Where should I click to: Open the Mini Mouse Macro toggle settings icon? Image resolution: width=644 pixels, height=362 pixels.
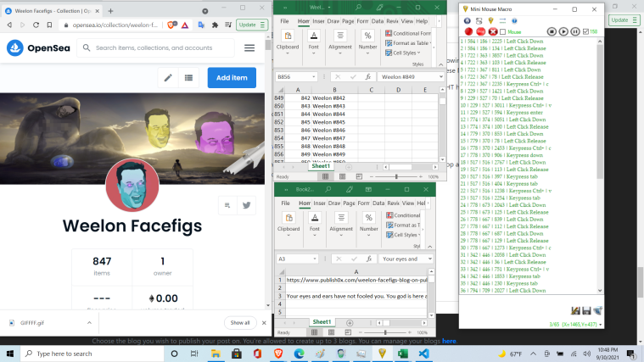(x=479, y=20)
